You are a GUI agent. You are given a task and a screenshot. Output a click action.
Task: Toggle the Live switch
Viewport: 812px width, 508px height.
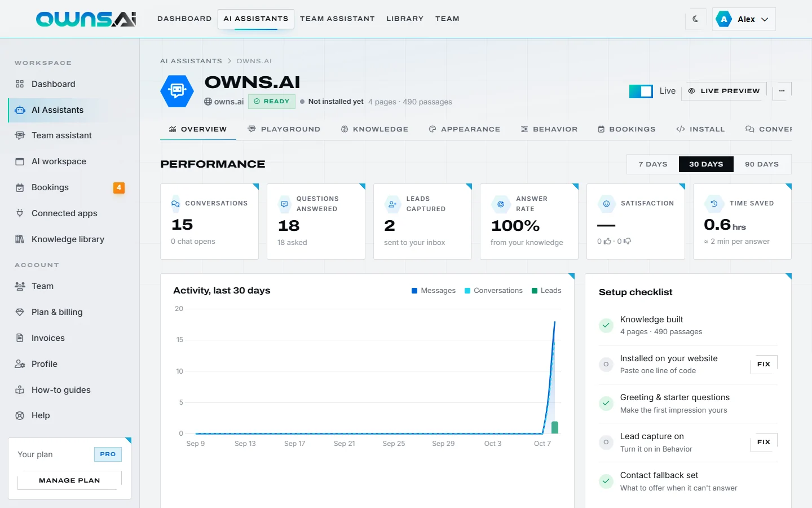[641, 91]
